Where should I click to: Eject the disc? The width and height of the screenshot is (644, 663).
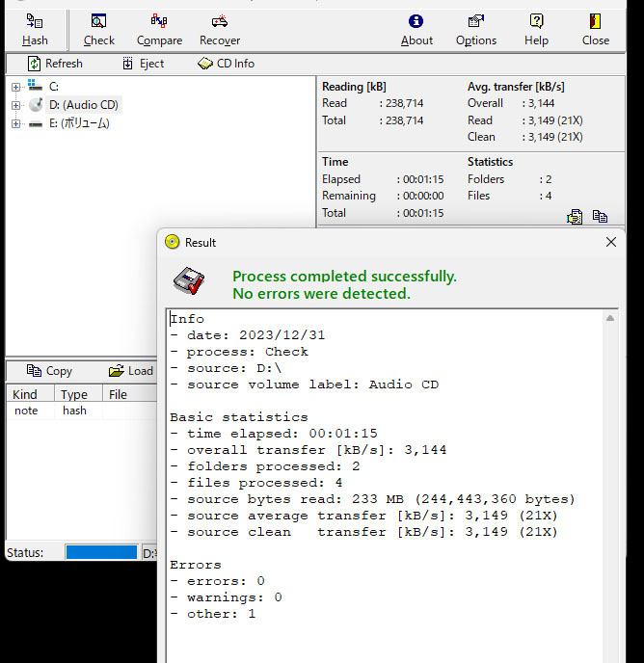click(x=143, y=64)
